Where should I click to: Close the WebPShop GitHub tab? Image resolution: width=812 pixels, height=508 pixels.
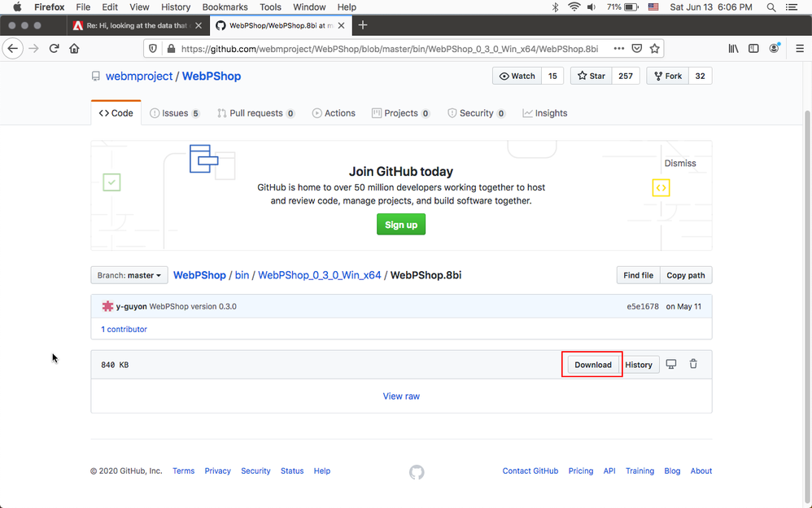(341, 25)
